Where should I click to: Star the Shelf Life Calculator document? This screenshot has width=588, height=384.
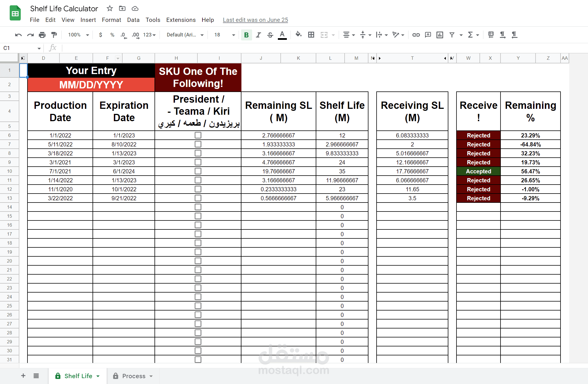pyautogui.click(x=110, y=8)
